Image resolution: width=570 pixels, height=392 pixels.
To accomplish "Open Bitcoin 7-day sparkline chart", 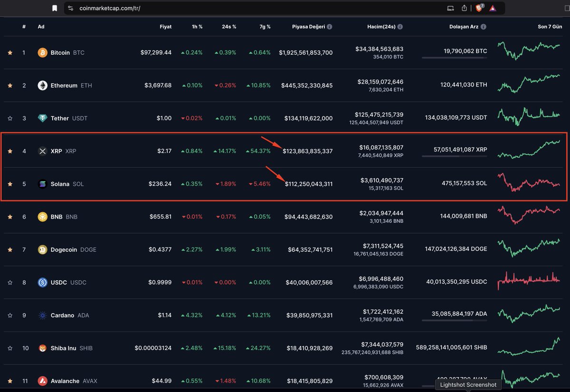I will [529, 51].
